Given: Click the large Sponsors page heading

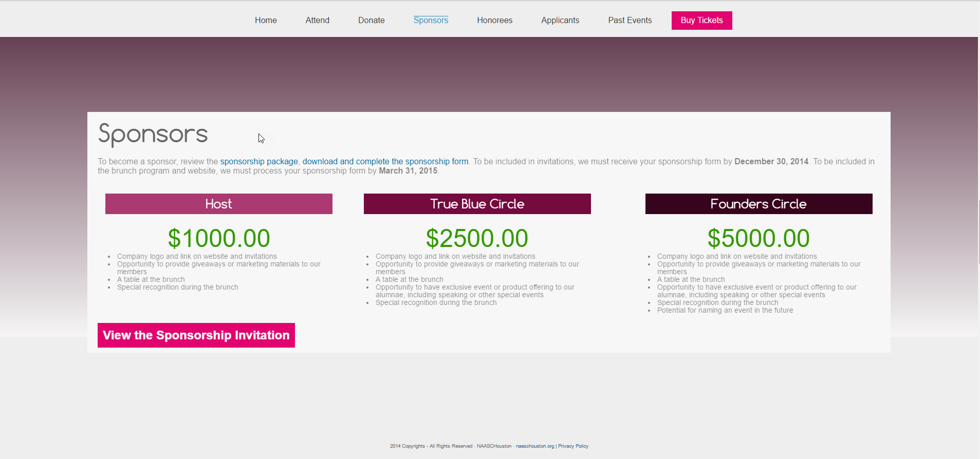Looking at the screenshot, I should click(153, 135).
